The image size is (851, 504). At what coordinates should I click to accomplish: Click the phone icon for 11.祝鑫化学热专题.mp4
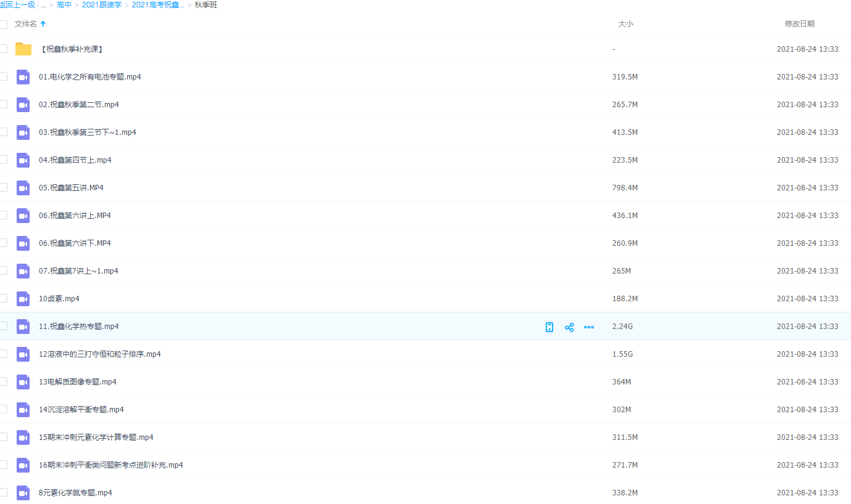coord(549,327)
